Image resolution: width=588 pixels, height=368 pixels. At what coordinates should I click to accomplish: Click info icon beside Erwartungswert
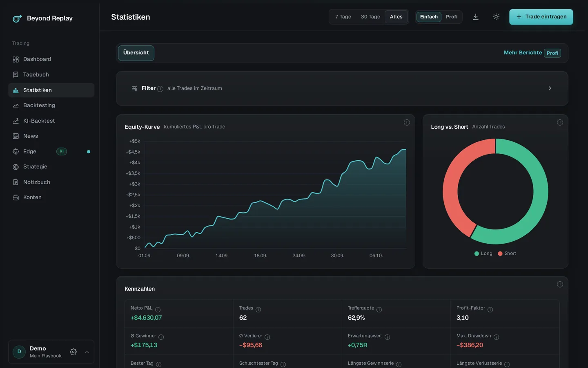point(387,337)
